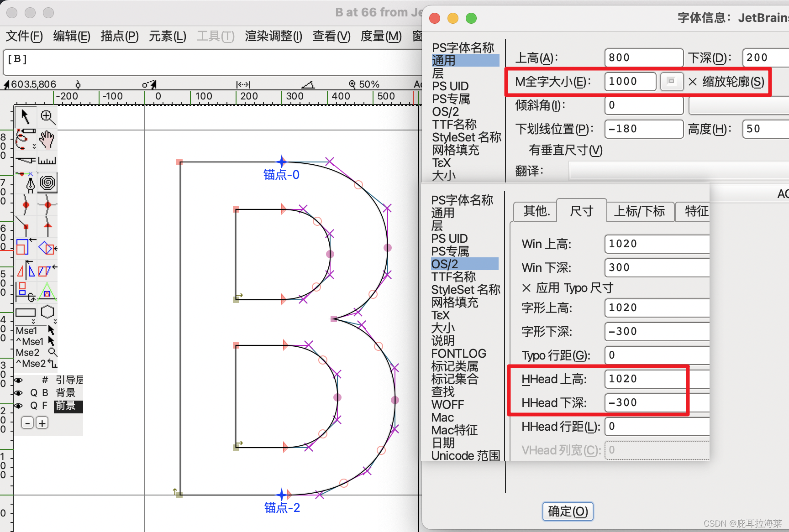This screenshot has width=789, height=532.
Task: Select the Flip selection tool
Action: click(25, 270)
